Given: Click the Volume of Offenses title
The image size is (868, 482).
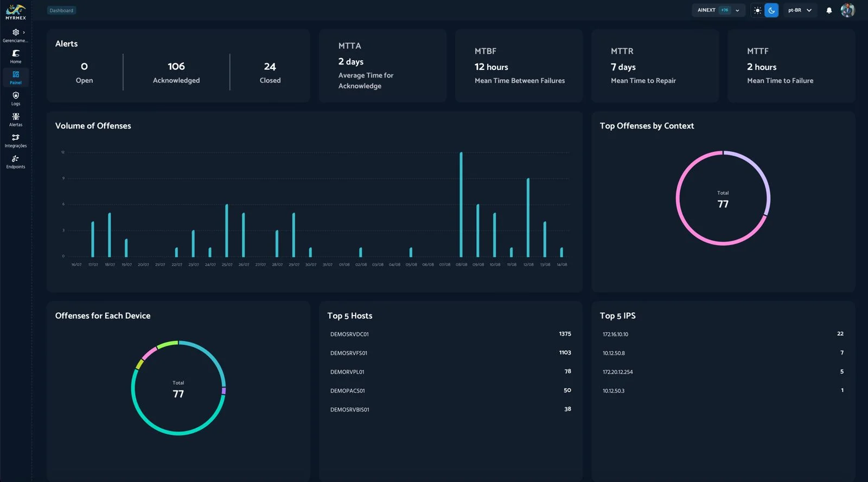Looking at the screenshot, I should pyautogui.click(x=93, y=126).
